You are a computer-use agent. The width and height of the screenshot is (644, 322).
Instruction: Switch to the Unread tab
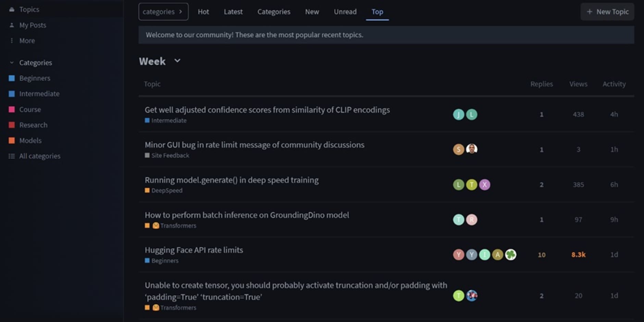click(345, 12)
